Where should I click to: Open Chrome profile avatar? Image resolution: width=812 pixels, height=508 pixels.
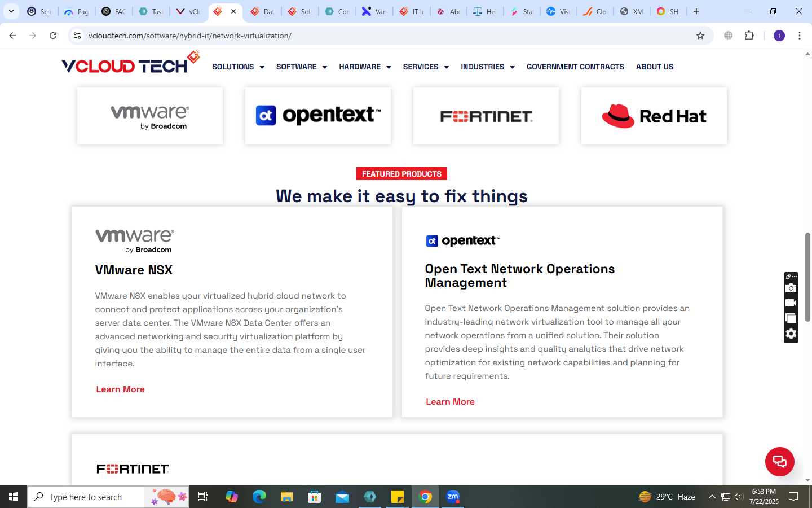779,36
